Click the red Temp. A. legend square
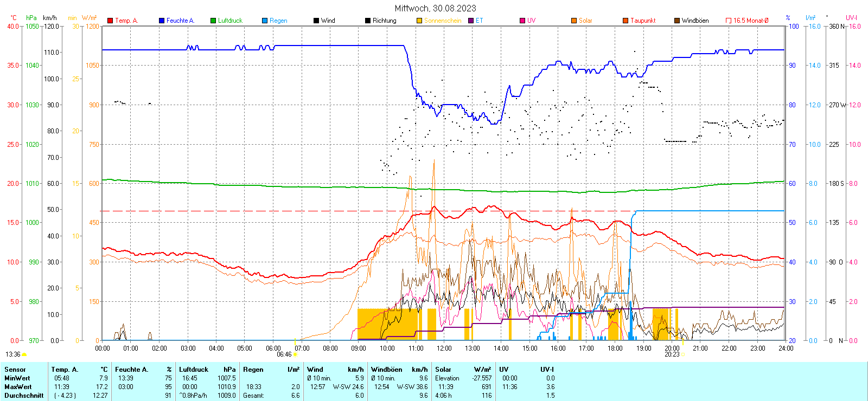 tap(110, 21)
